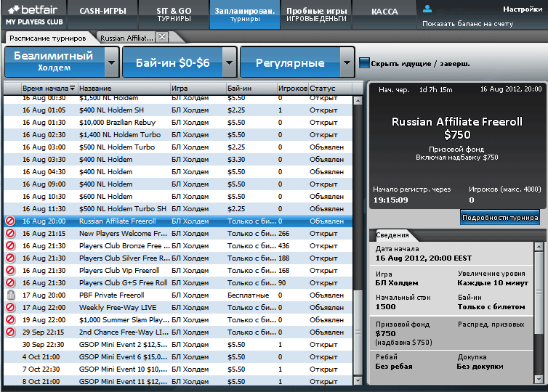Sort by Игра column header
Screen dimensions: 548x392
pos(198,89)
